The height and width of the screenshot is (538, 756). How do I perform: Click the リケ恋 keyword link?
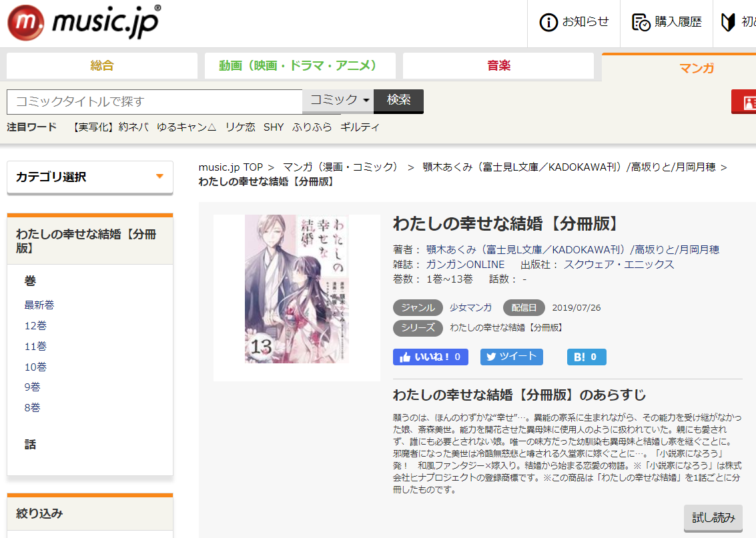click(x=240, y=127)
